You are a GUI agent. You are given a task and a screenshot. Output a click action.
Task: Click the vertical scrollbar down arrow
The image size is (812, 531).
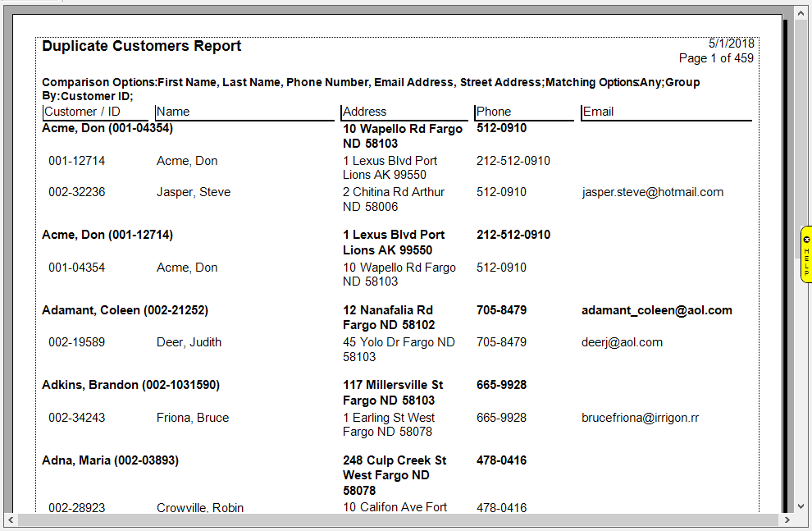[801, 506]
